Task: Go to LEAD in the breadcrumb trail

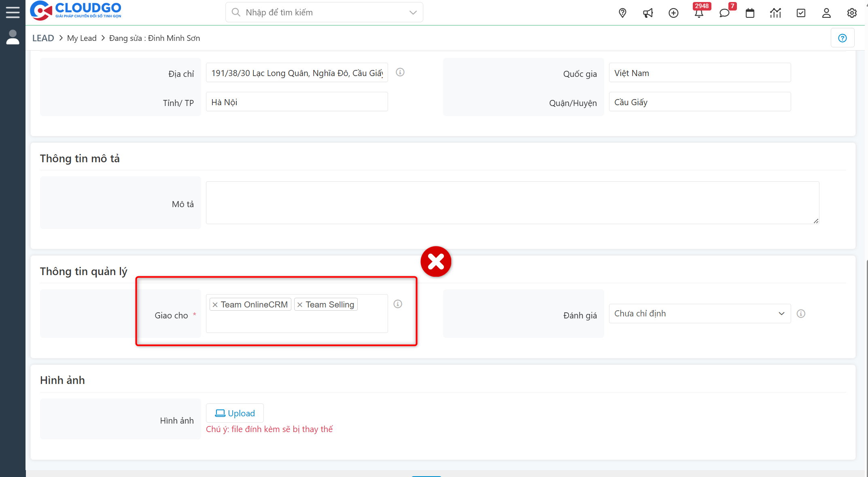Action: 43,38
